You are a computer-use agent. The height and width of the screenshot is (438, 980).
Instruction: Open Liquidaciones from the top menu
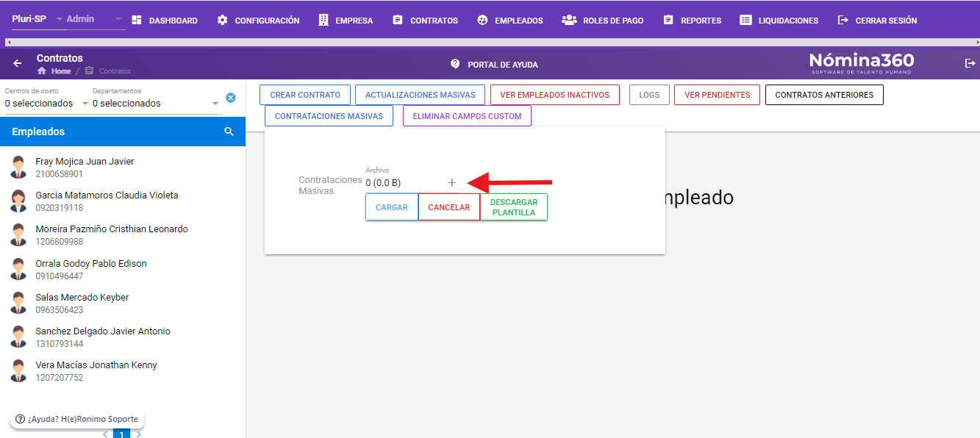[779, 21]
